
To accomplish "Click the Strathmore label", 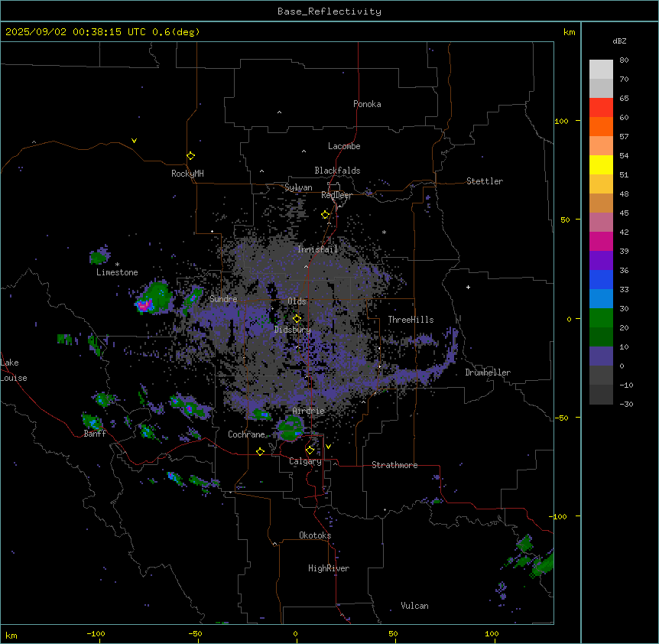I will (394, 465).
